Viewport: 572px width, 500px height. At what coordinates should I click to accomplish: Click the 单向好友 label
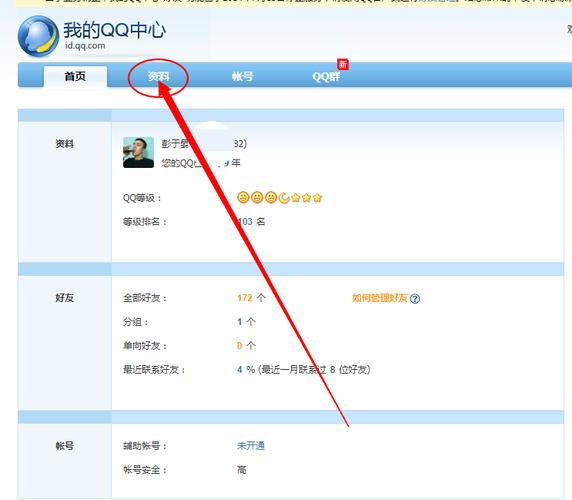[x=145, y=345]
